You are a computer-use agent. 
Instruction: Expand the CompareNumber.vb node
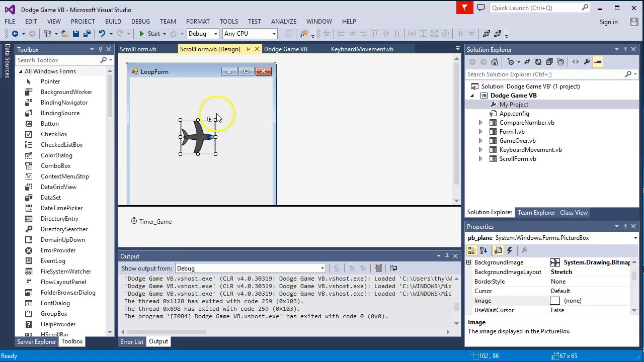tap(480, 123)
